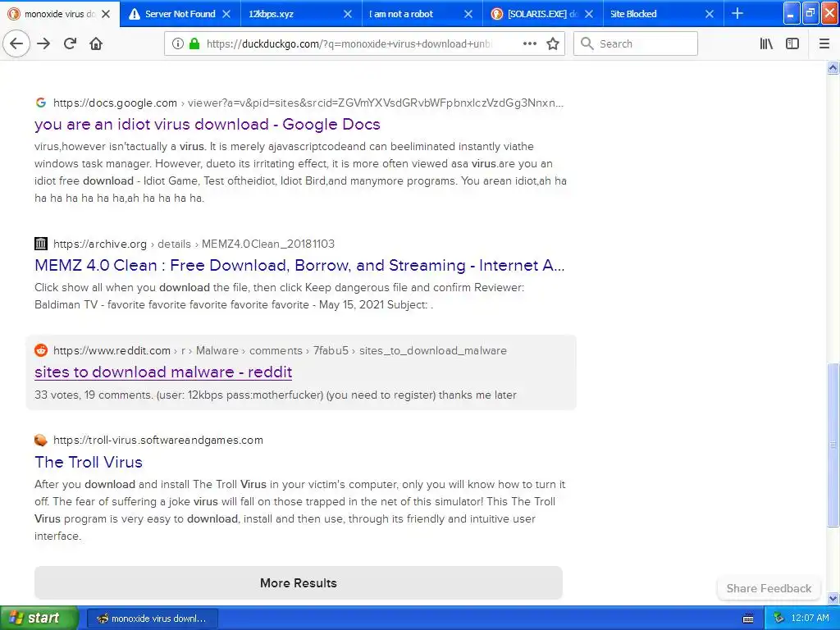The height and width of the screenshot is (630, 840).
Task: Open the page actions three-dot menu
Action: tap(529, 43)
